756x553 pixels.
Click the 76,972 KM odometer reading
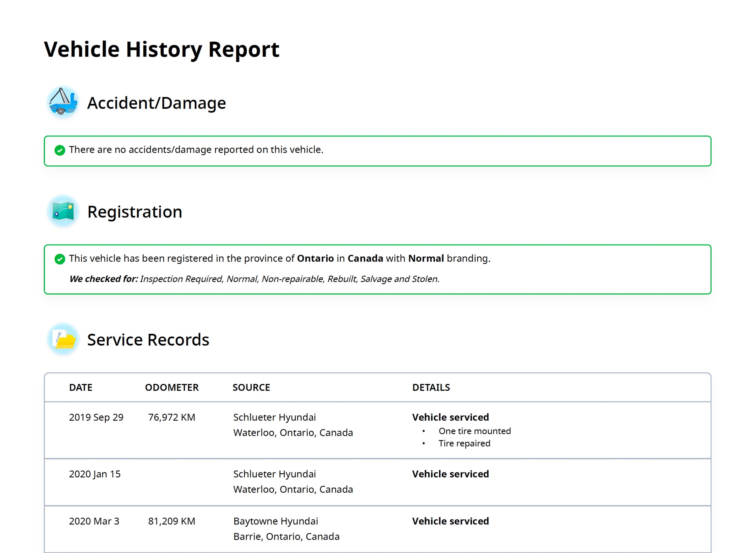pos(172,417)
